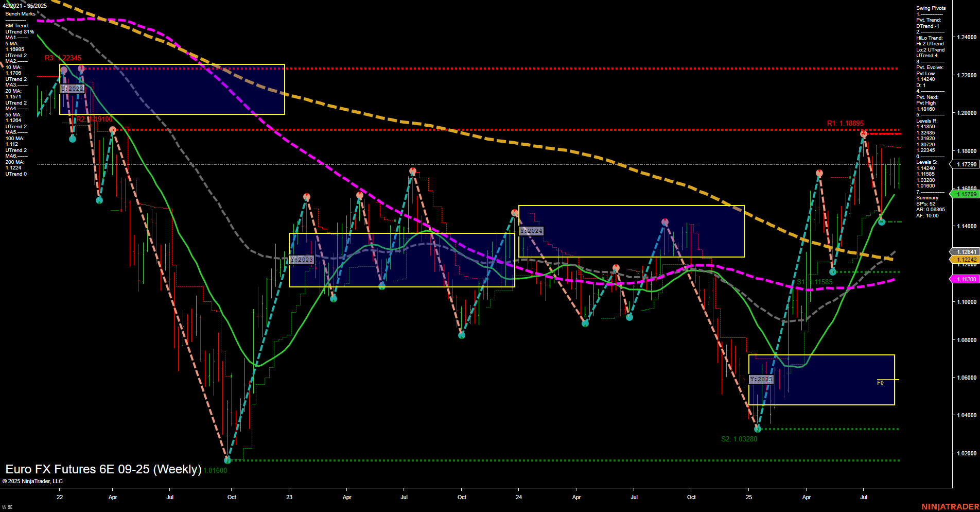980x512 pixels.
Task: Click the red pivot high marker near R1 1.18895
Action: click(862, 133)
